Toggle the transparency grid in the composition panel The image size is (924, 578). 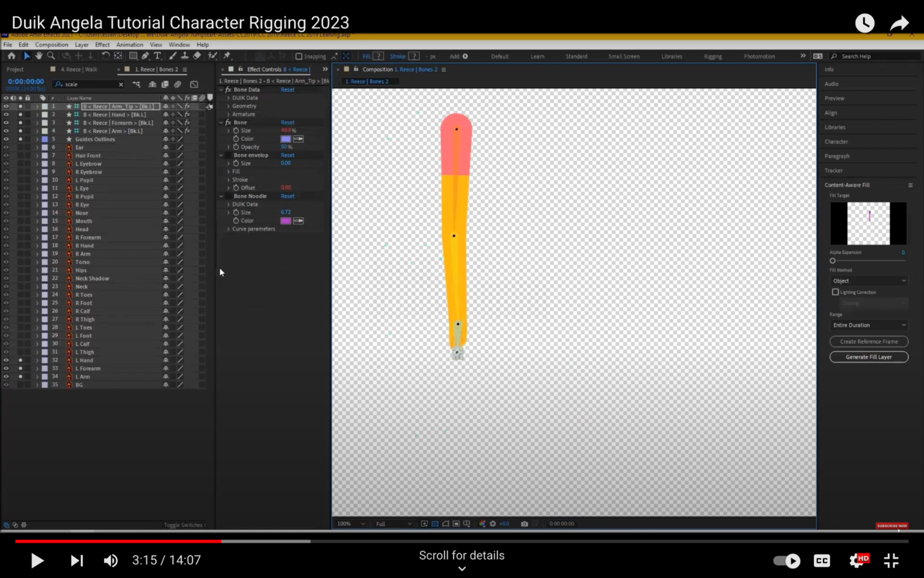[x=434, y=523]
